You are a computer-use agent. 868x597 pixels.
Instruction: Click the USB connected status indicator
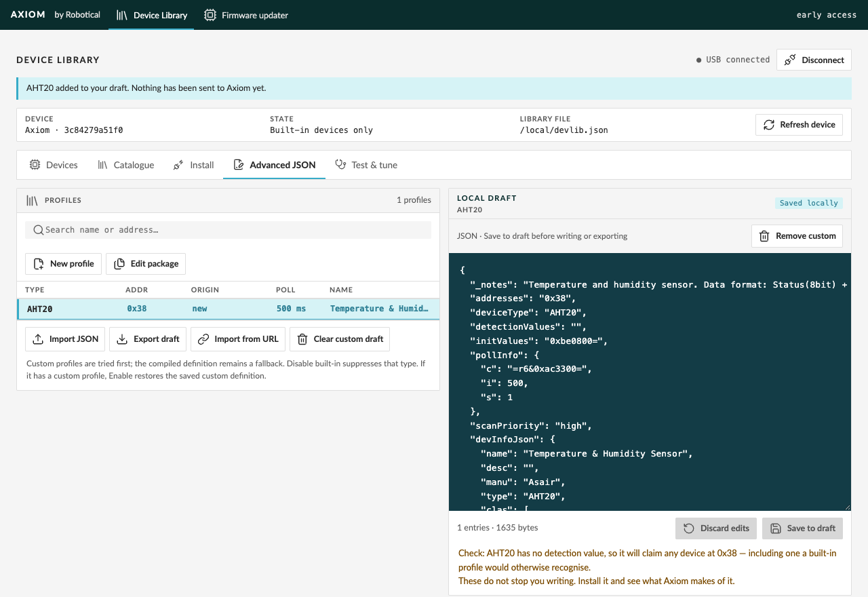pos(733,60)
